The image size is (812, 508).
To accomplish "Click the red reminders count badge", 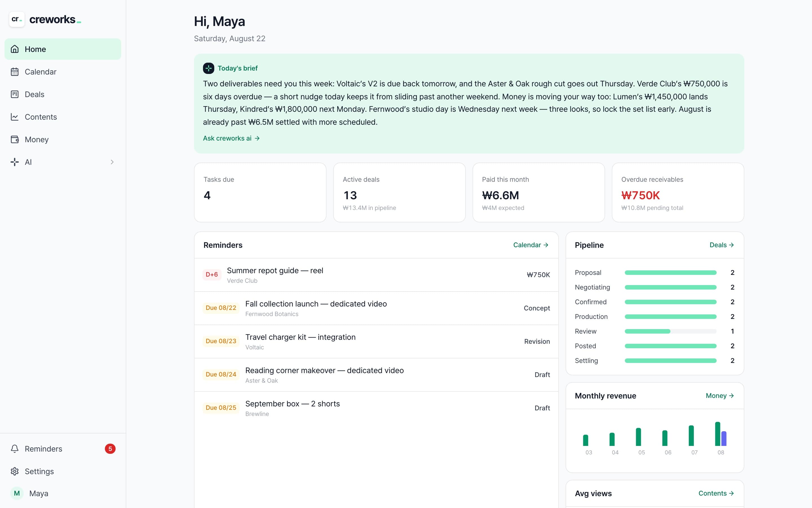I will pyautogui.click(x=110, y=448).
